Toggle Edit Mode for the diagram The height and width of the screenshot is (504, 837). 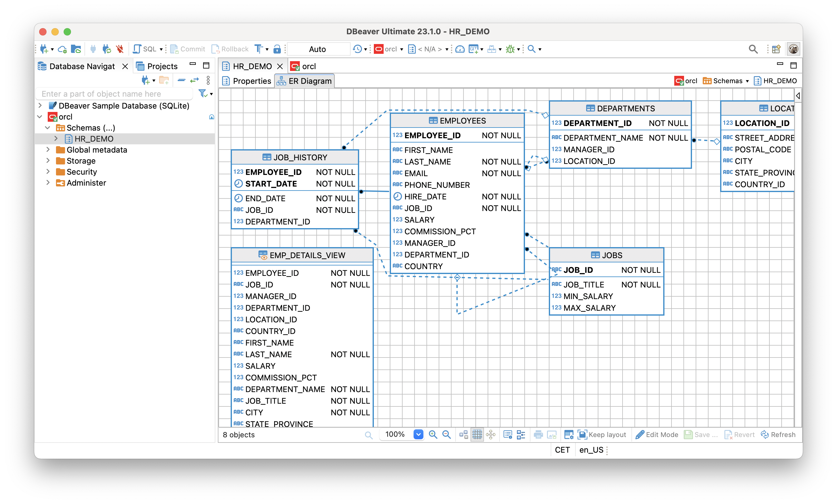[657, 435]
